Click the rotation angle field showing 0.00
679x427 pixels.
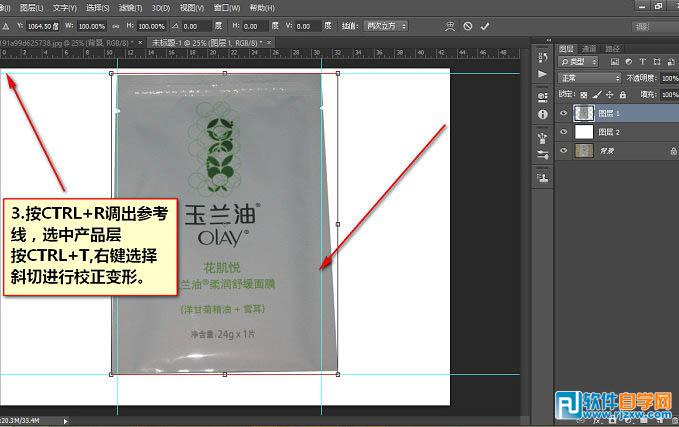click(196, 26)
